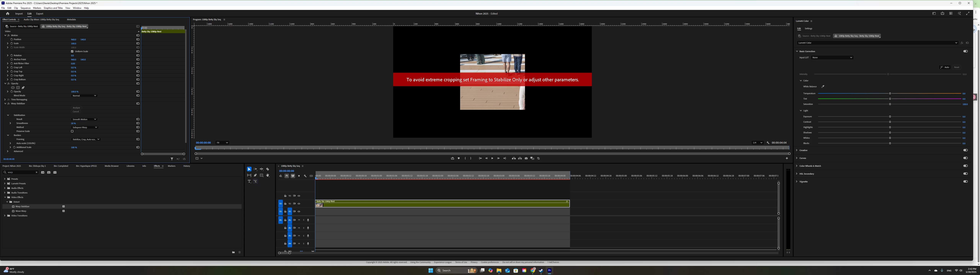Click the Temperature slider
980x275 pixels.
889,93
